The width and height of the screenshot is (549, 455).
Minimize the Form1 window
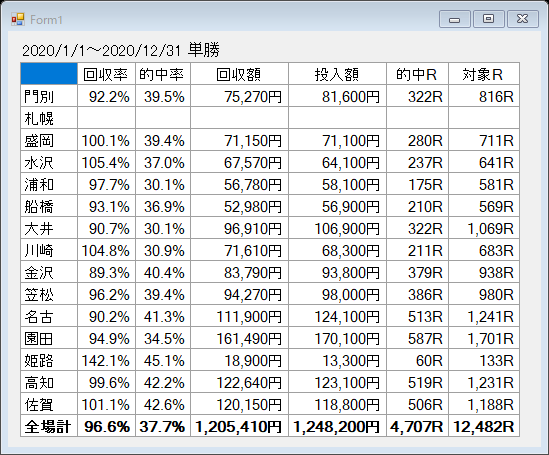(x=454, y=19)
